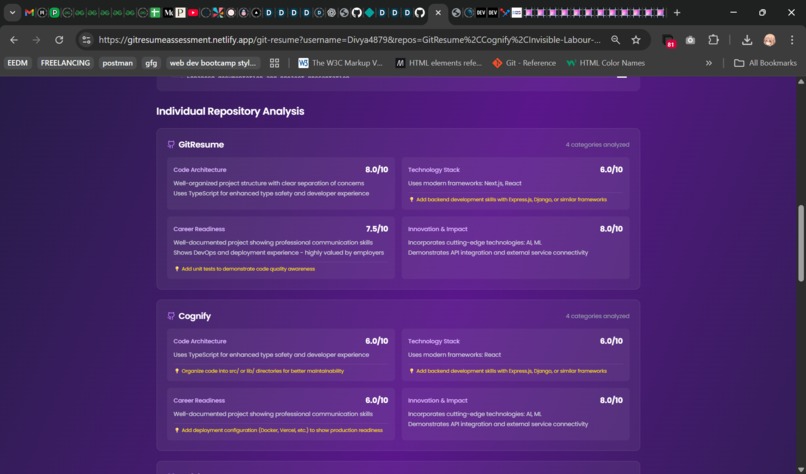Image resolution: width=806 pixels, height=474 pixels.
Task: Open the EEDM bookmark folder
Action: point(17,63)
